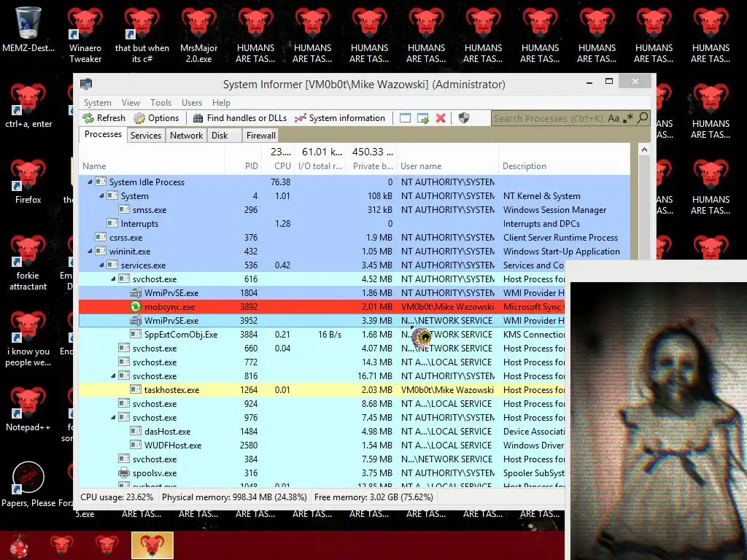Switch to the Network tab
This screenshot has width=747, height=560.
(x=186, y=135)
